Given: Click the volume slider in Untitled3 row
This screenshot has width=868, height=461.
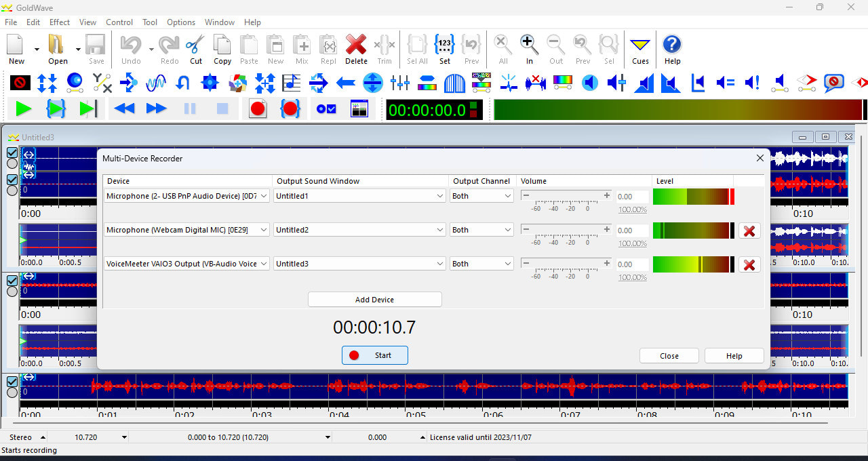Looking at the screenshot, I should (566, 263).
